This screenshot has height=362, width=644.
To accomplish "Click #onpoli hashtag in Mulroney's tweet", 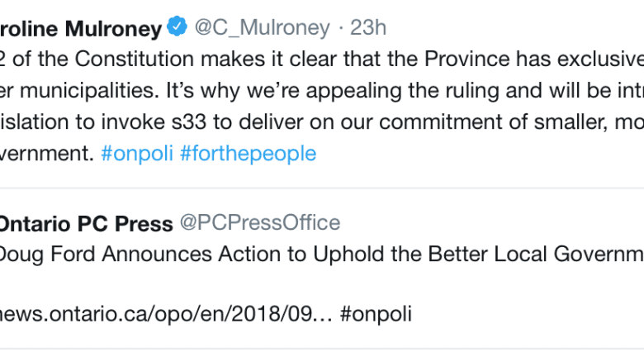I will point(137,154).
